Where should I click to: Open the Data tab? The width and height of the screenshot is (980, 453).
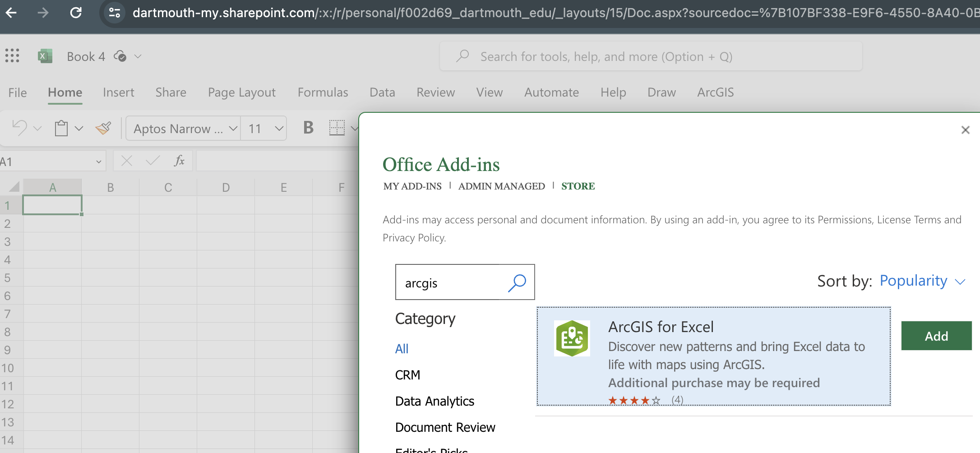pos(383,92)
